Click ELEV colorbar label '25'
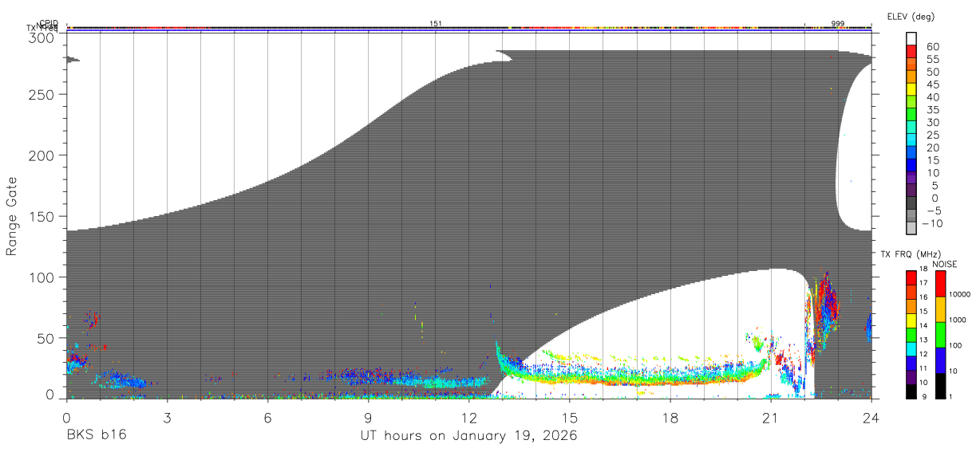 pos(933,135)
